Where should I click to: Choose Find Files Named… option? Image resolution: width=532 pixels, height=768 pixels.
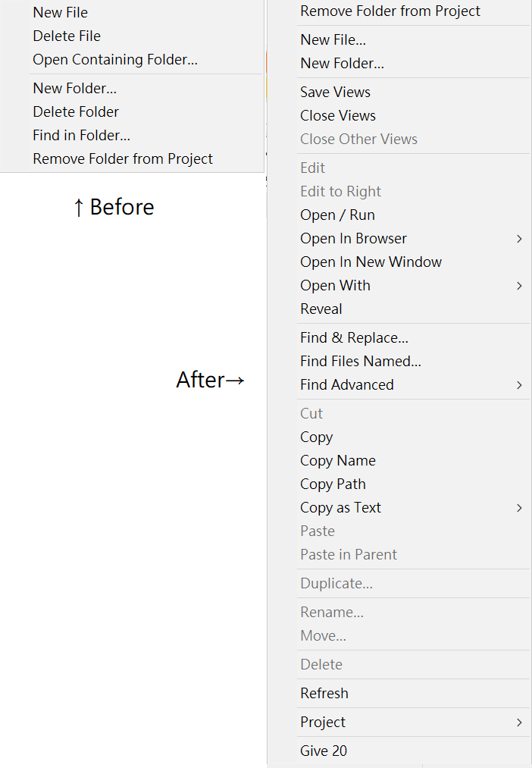point(361,362)
